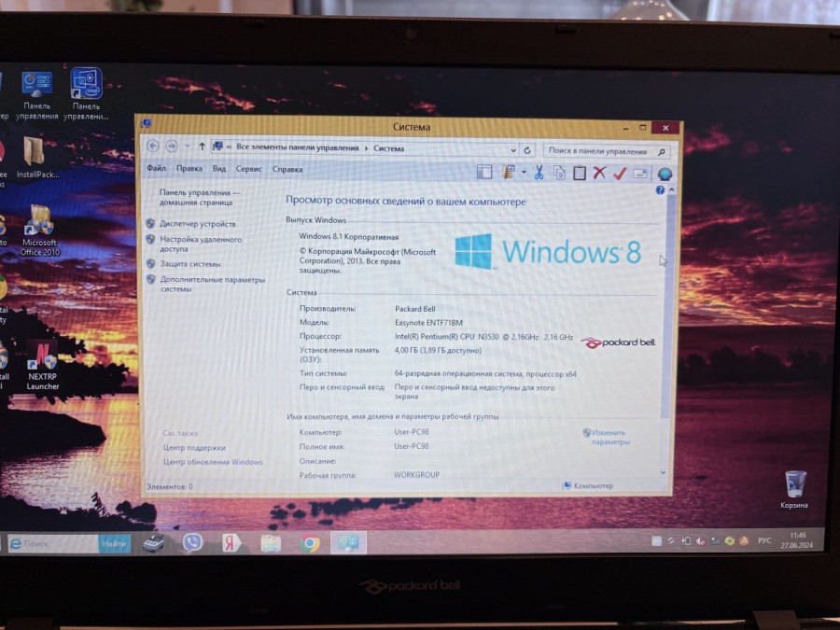
Task: Open Диспетчер устройств link
Action: tap(198, 224)
